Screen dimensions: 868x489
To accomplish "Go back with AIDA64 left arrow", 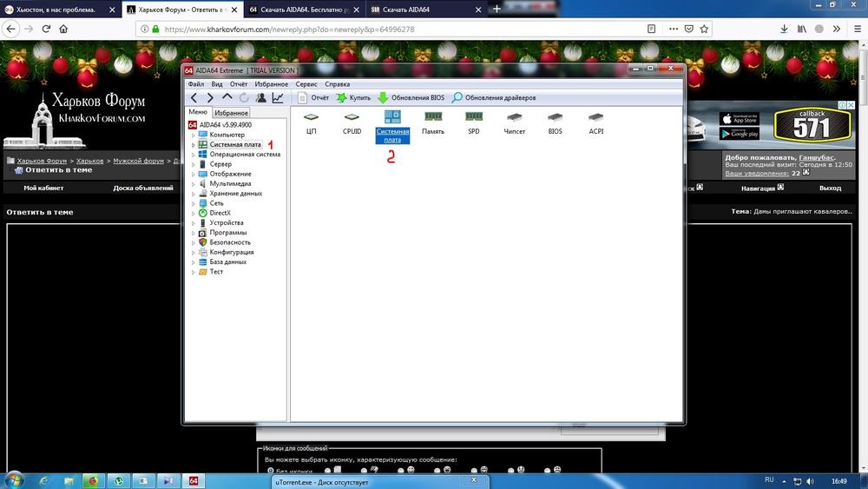I will [194, 97].
